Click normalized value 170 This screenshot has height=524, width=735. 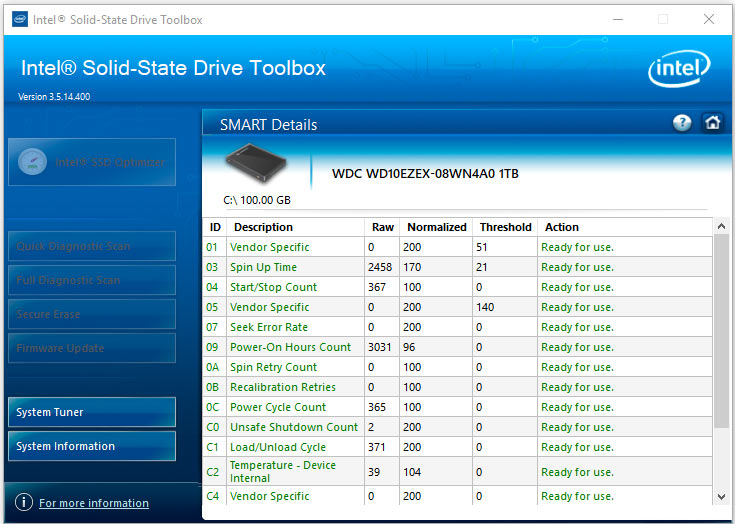coord(412,267)
